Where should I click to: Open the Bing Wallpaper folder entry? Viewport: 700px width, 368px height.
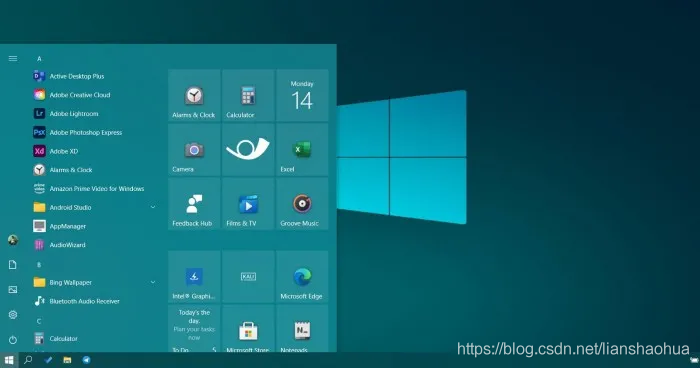click(95, 283)
